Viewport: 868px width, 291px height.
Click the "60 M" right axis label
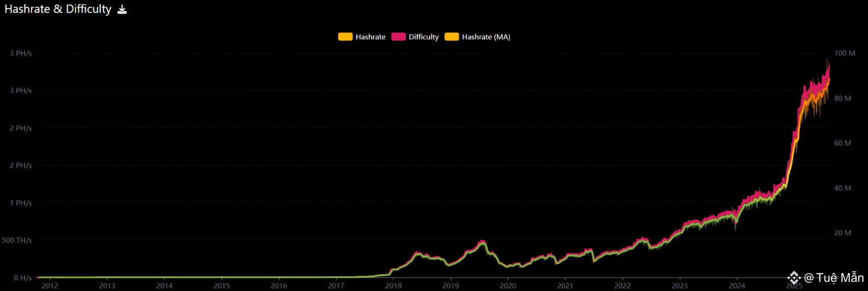843,143
